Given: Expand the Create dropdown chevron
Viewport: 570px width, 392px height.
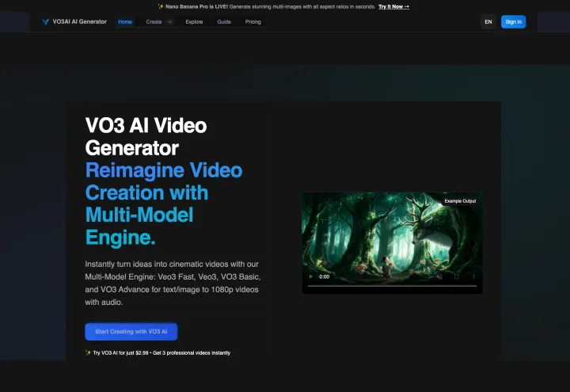Looking at the screenshot, I should [169, 22].
